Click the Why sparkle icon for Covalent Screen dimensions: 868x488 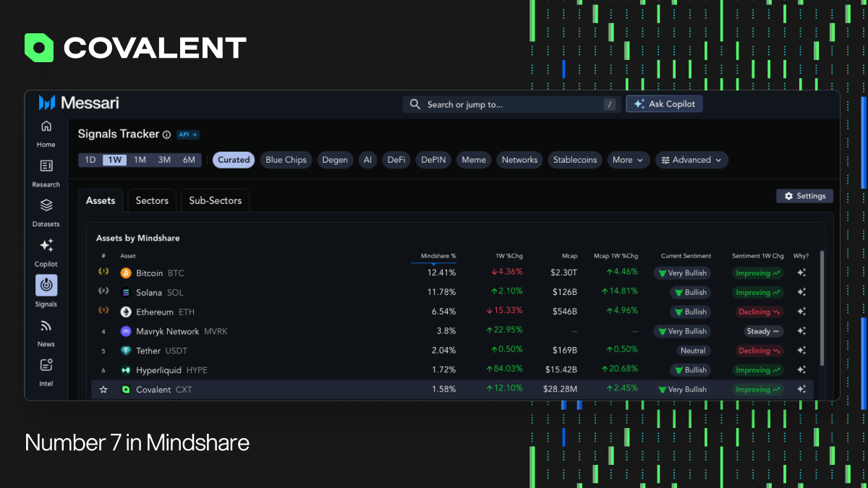801,389
